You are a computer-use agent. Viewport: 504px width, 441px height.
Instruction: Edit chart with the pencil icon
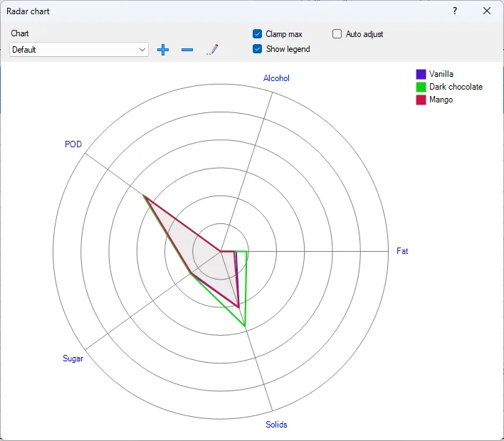(212, 50)
